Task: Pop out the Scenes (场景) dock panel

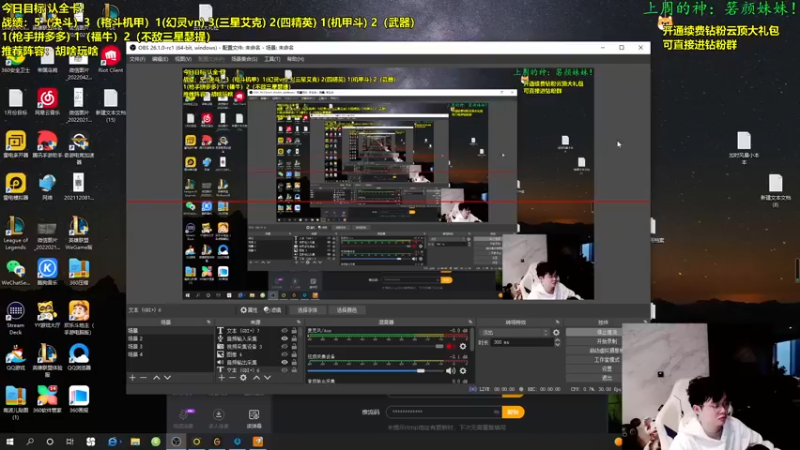Action: (x=208, y=322)
